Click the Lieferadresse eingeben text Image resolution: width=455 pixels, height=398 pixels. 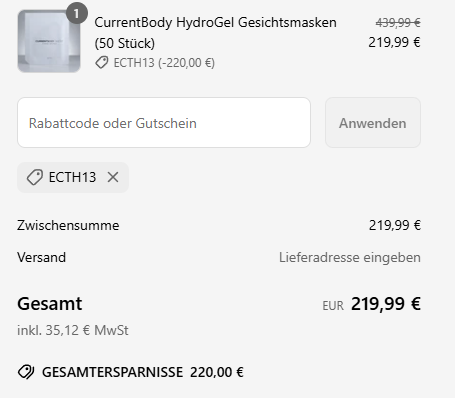350,257
